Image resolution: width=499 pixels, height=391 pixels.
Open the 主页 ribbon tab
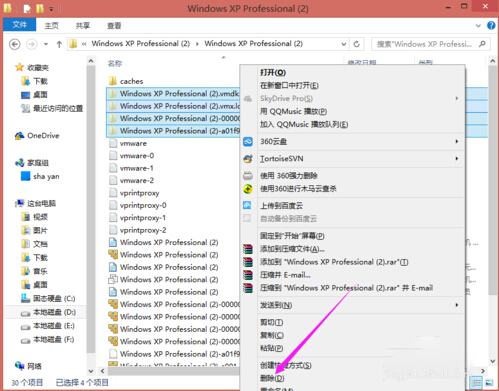coord(52,26)
